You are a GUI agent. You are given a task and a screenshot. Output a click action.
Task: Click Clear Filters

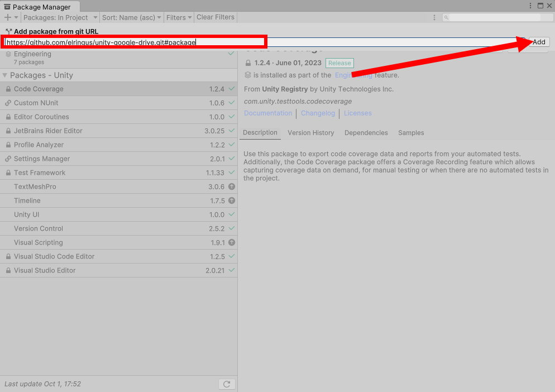215,17
